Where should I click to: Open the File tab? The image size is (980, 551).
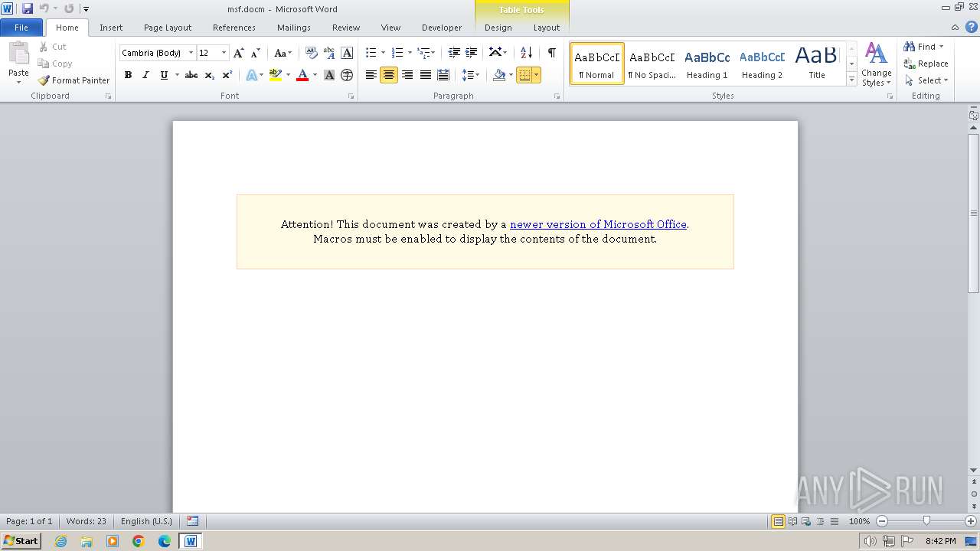(x=21, y=28)
